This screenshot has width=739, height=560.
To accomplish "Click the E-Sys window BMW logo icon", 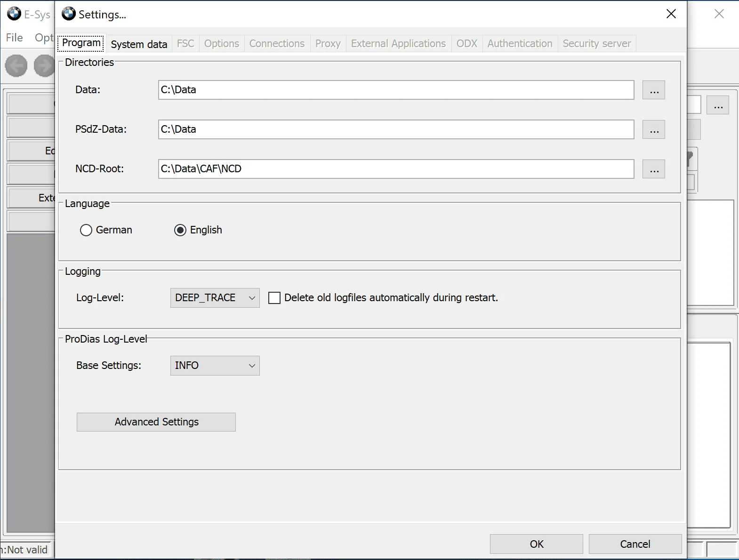I will click(14, 14).
